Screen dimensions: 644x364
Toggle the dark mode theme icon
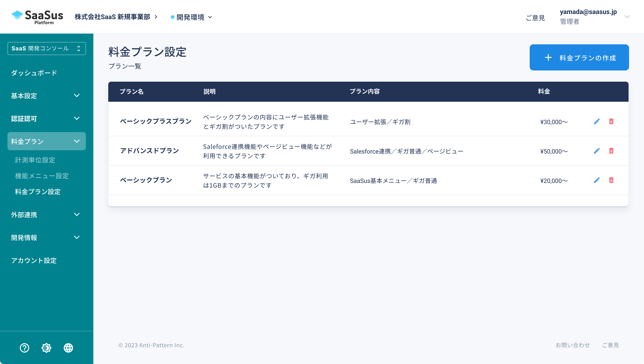click(x=47, y=348)
